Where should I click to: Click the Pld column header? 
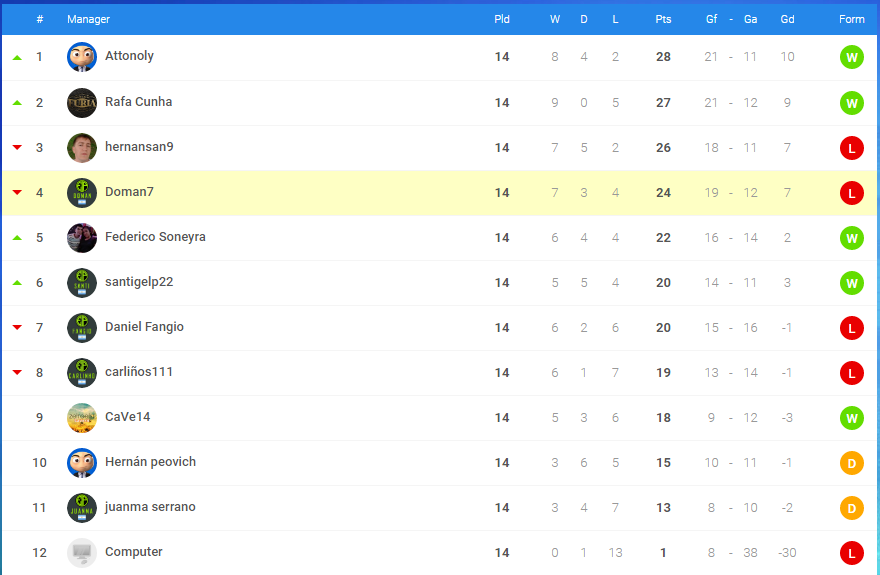[502, 19]
